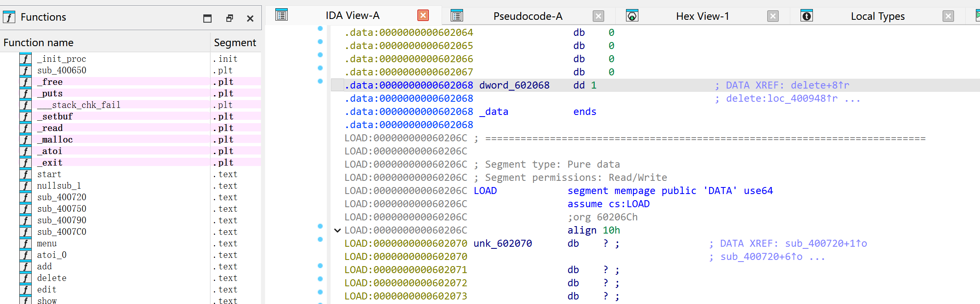Select the sub_400750 function row
This screenshot has height=304, width=980.
click(130, 209)
